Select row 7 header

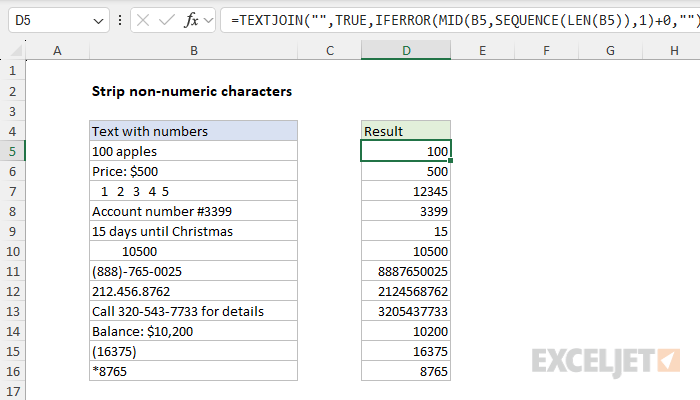[12, 192]
